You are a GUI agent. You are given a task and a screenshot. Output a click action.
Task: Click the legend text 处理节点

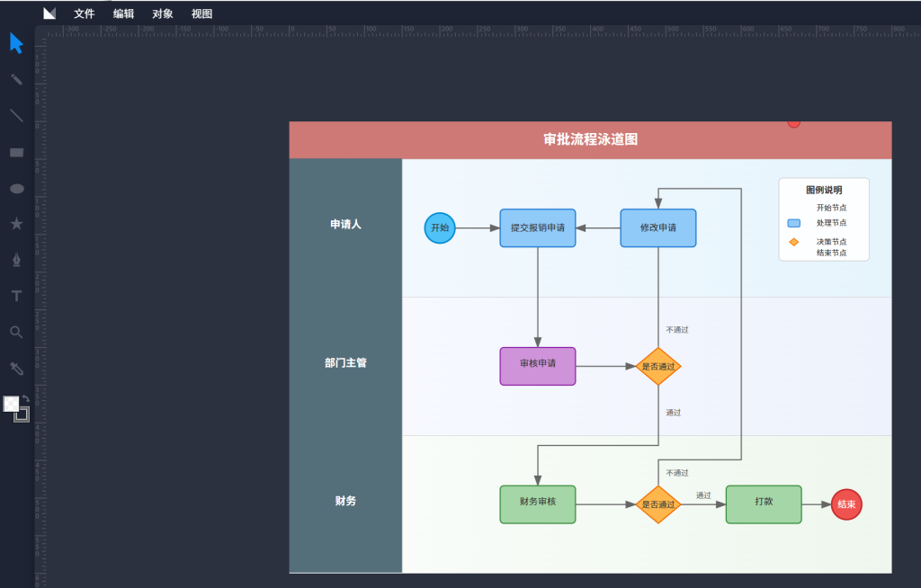pyautogui.click(x=831, y=223)
